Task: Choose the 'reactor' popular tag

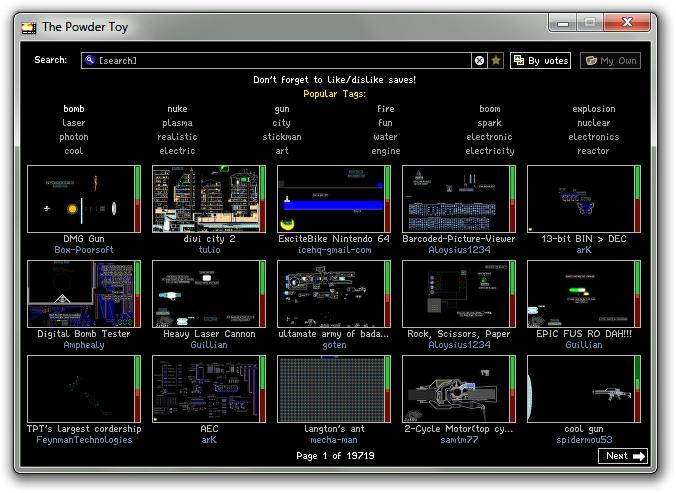Action: click(593, 151)
